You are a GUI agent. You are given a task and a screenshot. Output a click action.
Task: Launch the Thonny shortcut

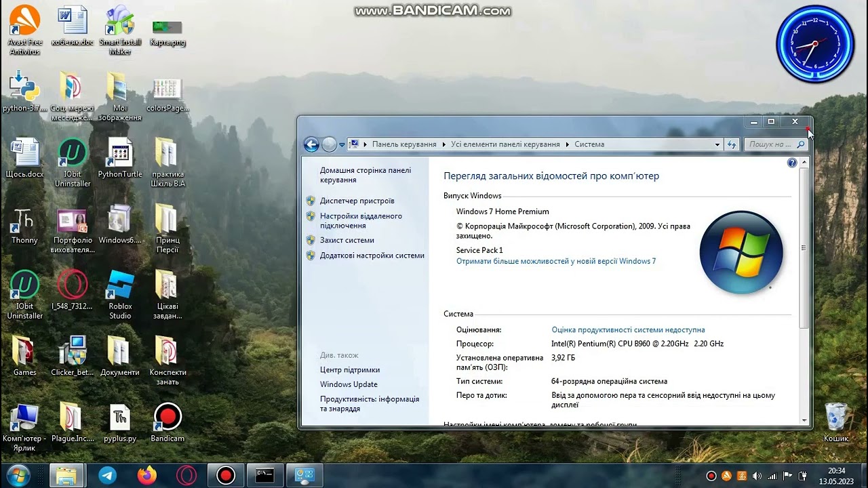point(24,224)
